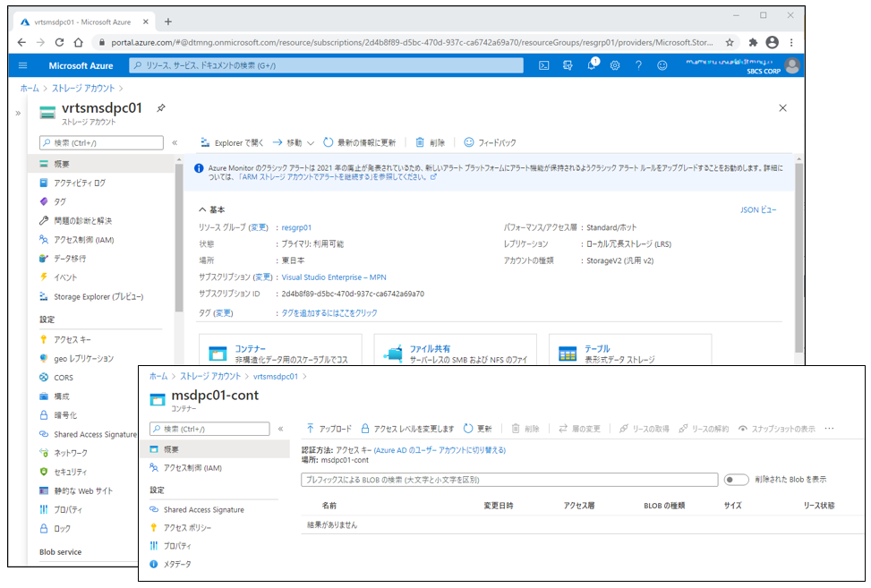The image size is (871, 588).
Task: Open new browser tab
Action: click(167, 21)
